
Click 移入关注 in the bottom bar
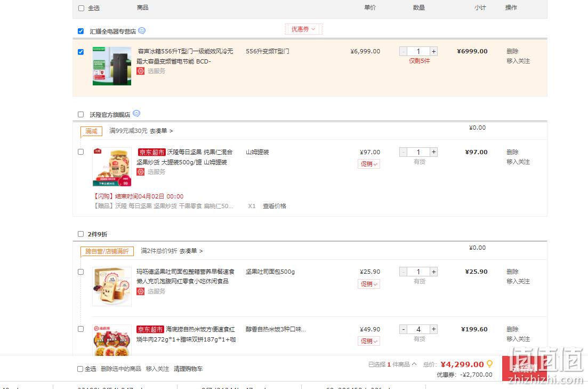click(157, 369)
